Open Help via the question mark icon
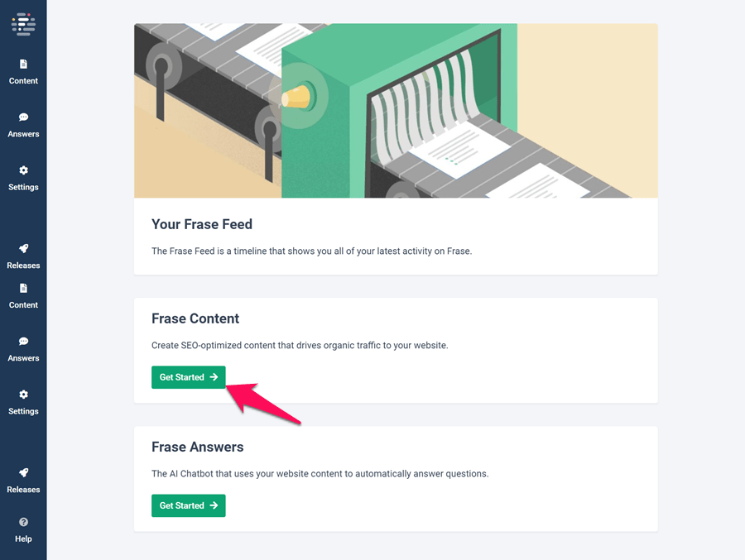This screenshot has height=560, width=745. [23, 522]
